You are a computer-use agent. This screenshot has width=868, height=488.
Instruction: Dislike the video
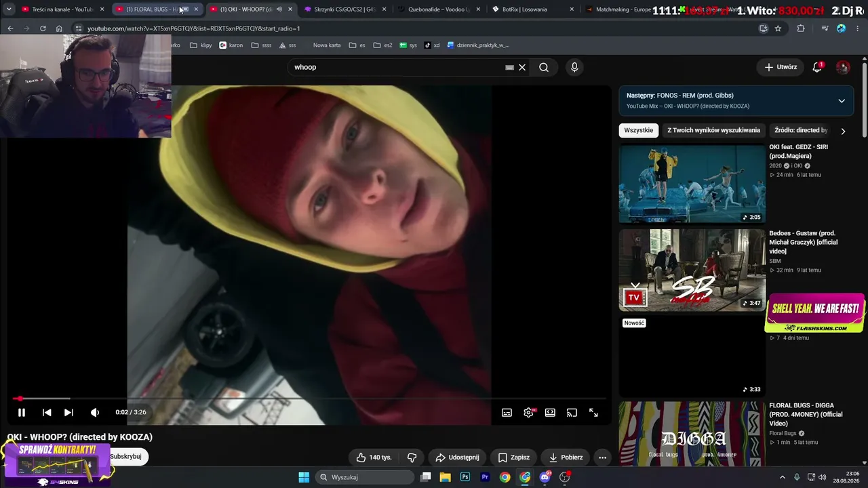tap(412, 457)
